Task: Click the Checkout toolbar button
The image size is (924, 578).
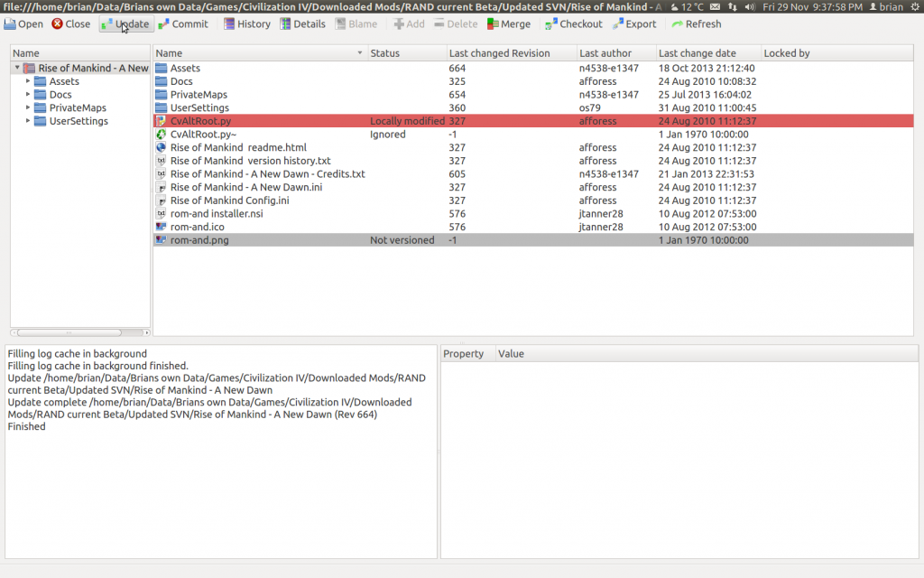Action: (x=573, y=24)
